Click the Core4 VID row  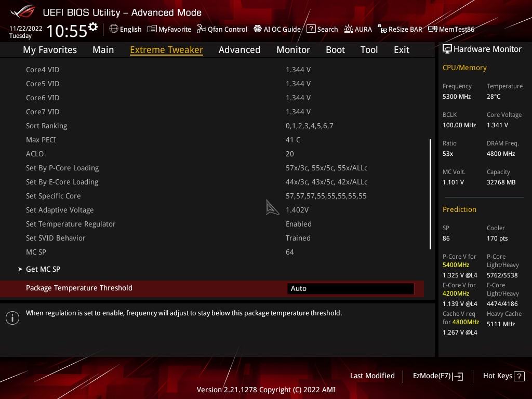[212, 70]
